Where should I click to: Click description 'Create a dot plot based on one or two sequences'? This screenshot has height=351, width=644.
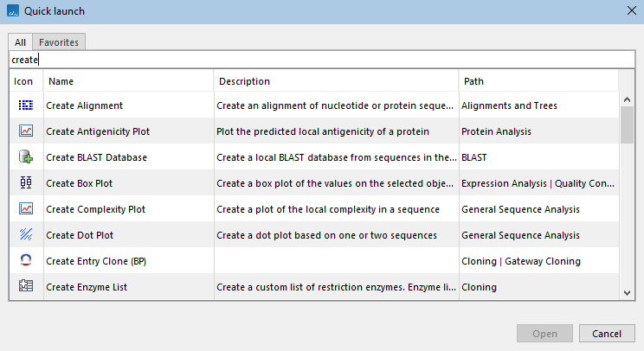coord(326,235)
